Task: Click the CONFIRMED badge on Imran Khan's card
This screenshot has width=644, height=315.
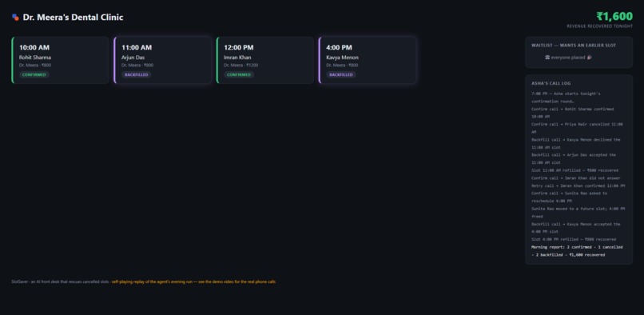Action: [239, 75]
